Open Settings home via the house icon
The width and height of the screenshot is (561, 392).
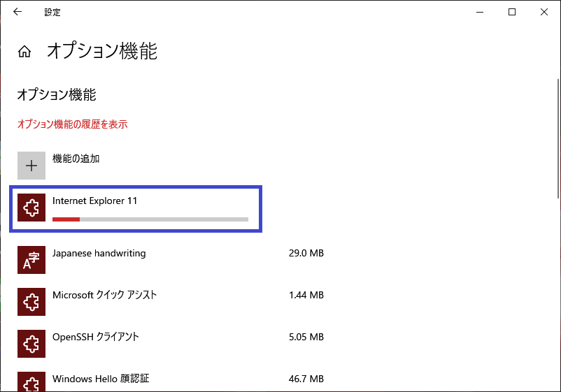click(x=24, y=52)
